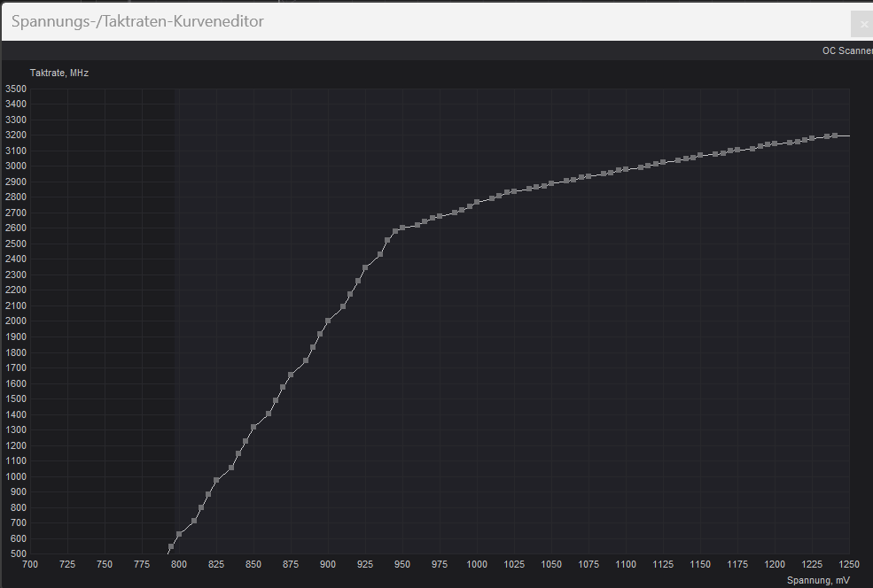873x588 pixels.
Task: Select the knee point at 950 mV
Action: (x=401, y=228)
